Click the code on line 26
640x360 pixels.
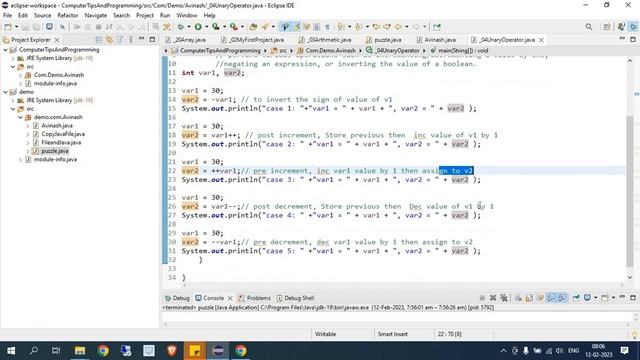[338, 207]
